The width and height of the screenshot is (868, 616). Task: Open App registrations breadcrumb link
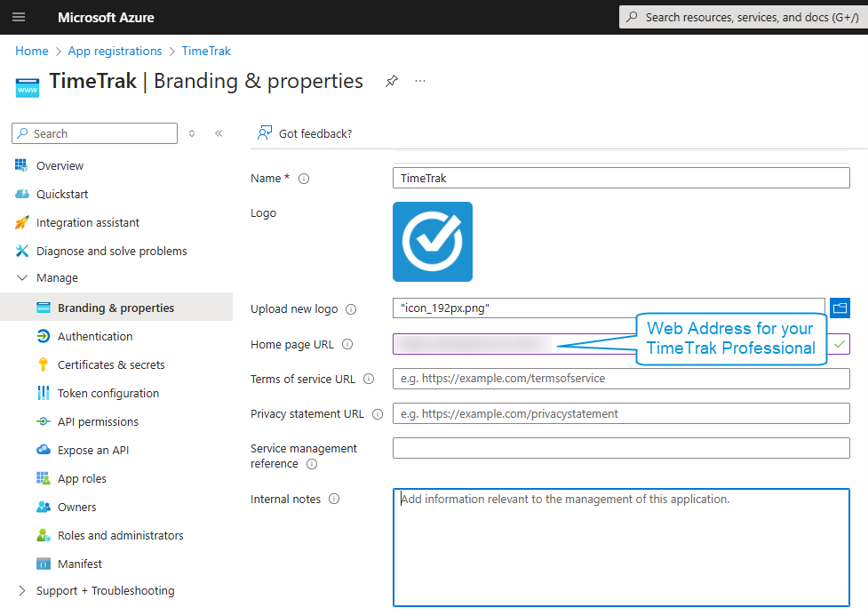[115, 51]
